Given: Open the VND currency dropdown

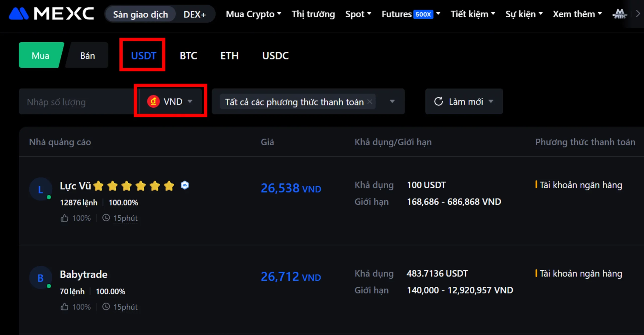Looking at the screenshot, I should (170, 102).
